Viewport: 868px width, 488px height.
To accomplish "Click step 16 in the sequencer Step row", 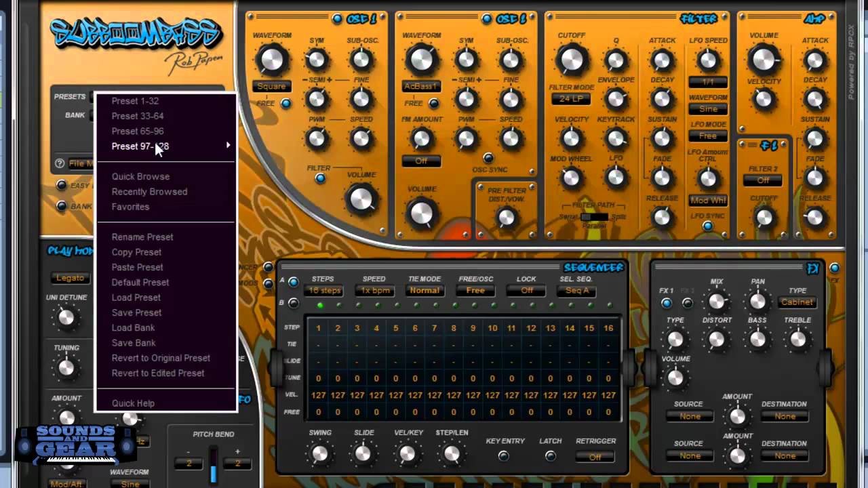I will 608,328.
